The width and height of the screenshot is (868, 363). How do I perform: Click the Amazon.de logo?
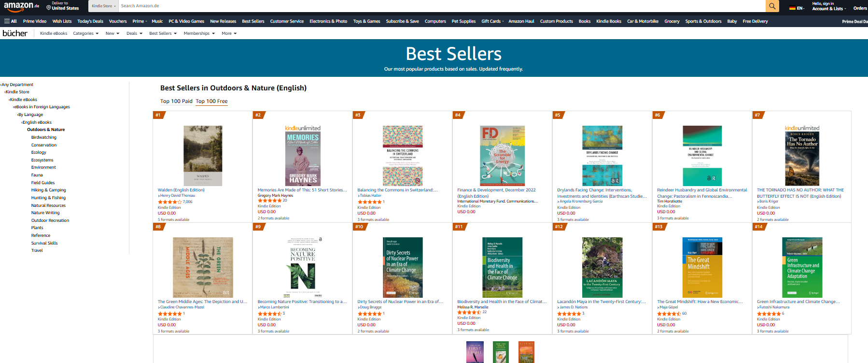[22, 6]
